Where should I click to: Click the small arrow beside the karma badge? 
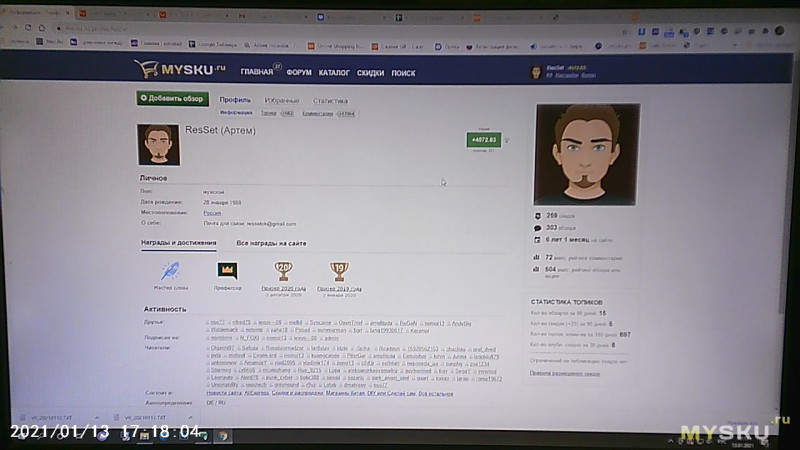click(x=507, y=140)
